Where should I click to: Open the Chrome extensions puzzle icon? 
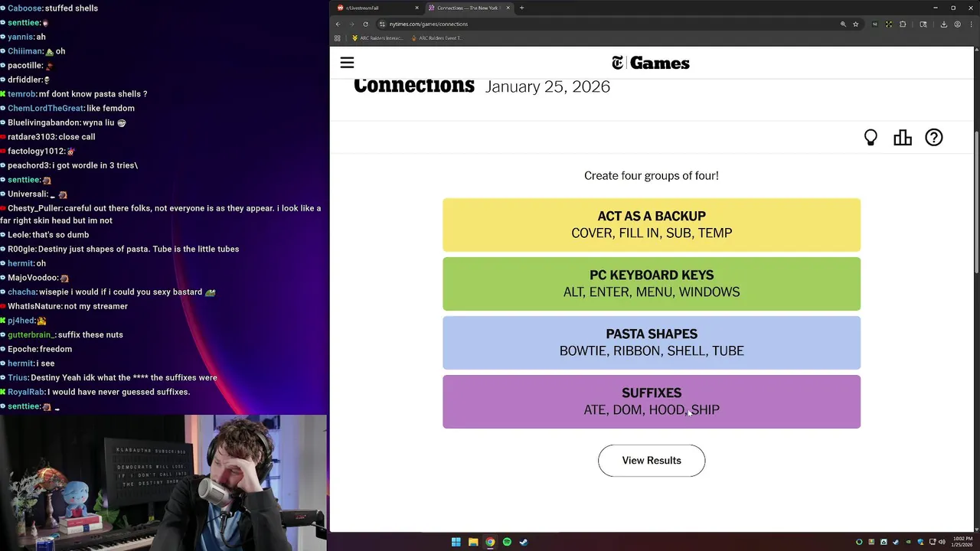[x=903, y=24]
